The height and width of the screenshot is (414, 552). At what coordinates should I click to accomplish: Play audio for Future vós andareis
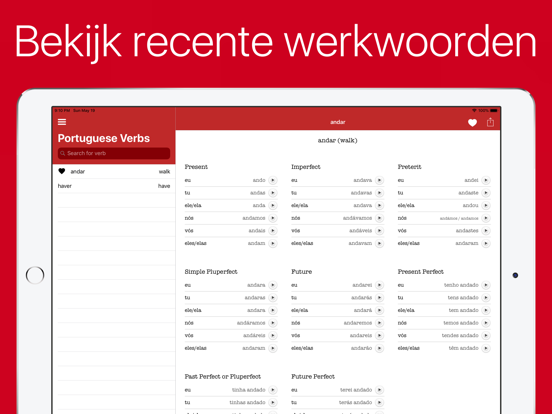pos(380,335)
